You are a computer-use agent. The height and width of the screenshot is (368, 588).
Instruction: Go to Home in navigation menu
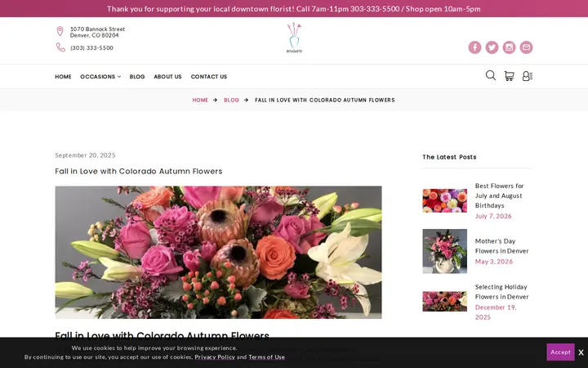(63, 77)
